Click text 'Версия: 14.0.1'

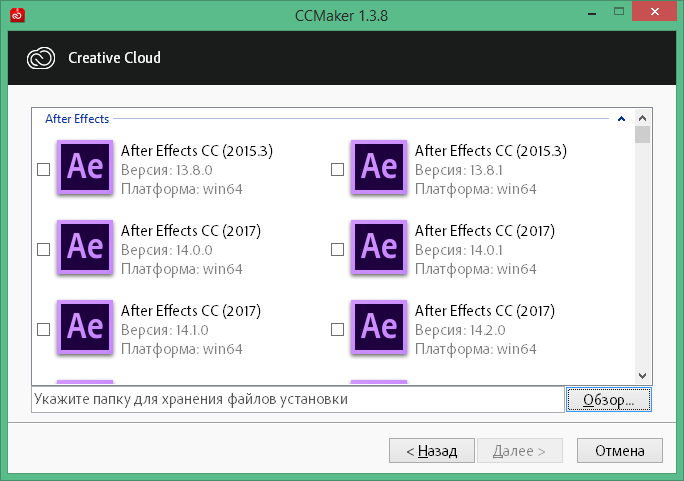coord(458,250)
